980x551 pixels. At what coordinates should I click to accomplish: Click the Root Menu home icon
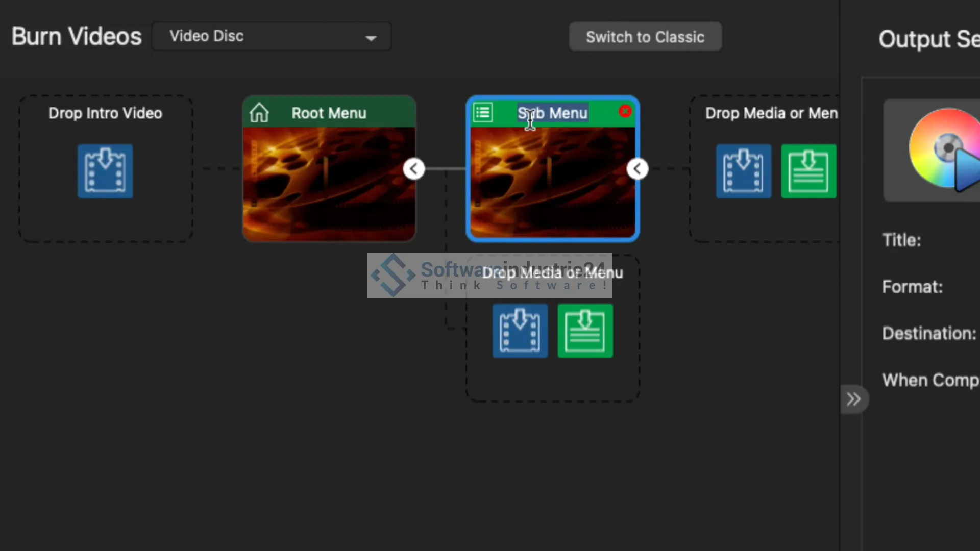click(259, 113)
